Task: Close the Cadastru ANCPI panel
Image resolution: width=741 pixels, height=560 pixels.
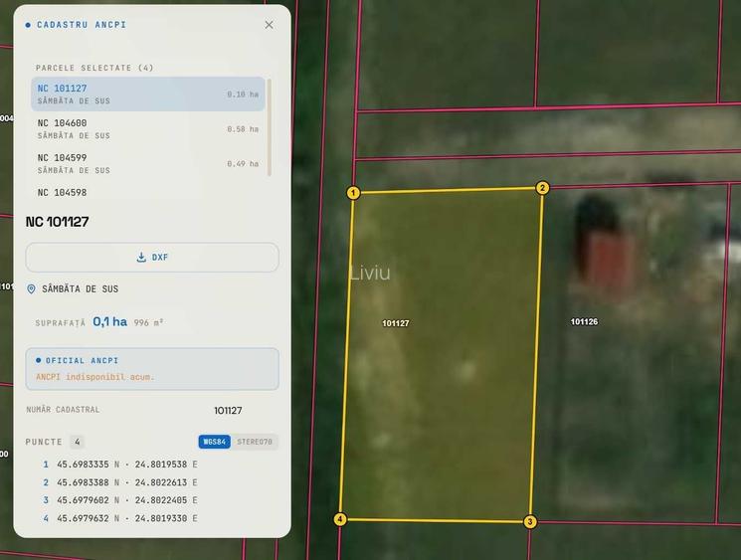Action: 269,25
